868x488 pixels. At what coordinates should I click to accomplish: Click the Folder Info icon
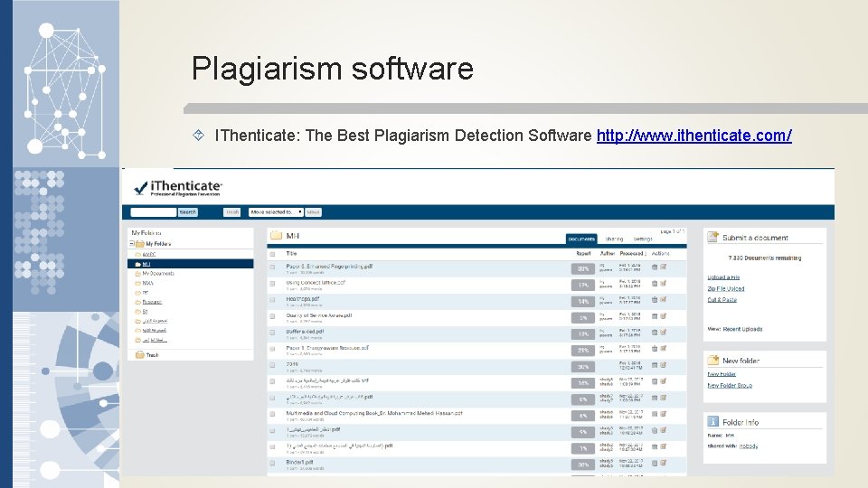point(712,422)
